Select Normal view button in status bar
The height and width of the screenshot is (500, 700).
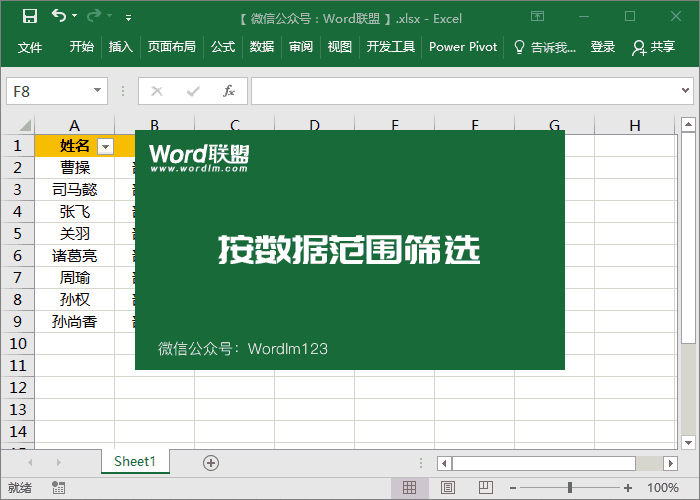pyautogui.click(x=409, y=488)
